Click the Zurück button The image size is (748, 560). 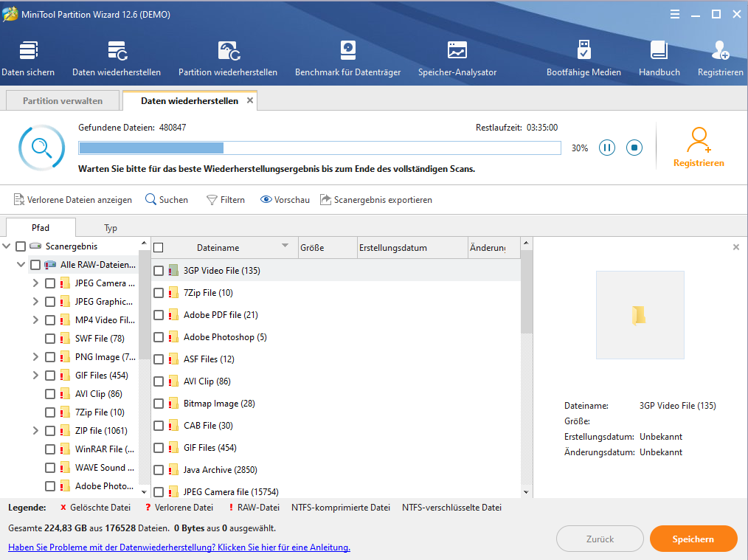(x=600, y=539)
